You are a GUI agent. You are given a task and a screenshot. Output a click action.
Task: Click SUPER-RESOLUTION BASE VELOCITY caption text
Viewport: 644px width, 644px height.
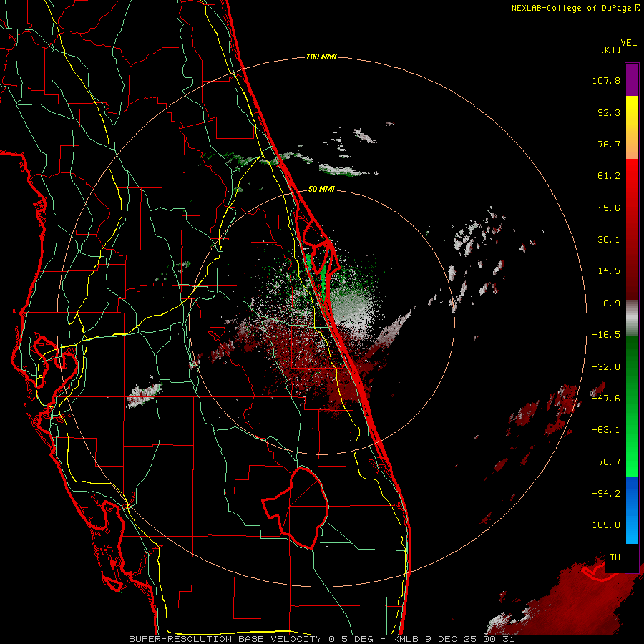click(x=225, y=639)
